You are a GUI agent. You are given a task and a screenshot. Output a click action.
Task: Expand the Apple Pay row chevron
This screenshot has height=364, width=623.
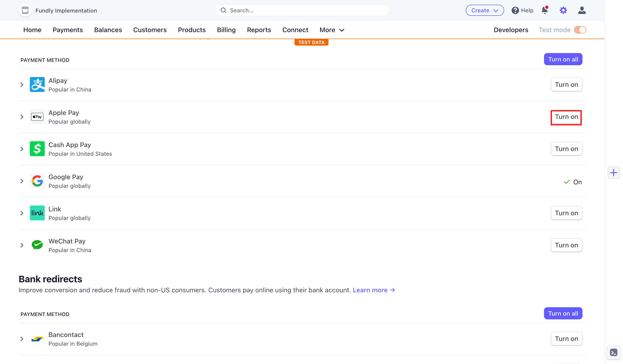pyautogui.click(x=22, y=117)
